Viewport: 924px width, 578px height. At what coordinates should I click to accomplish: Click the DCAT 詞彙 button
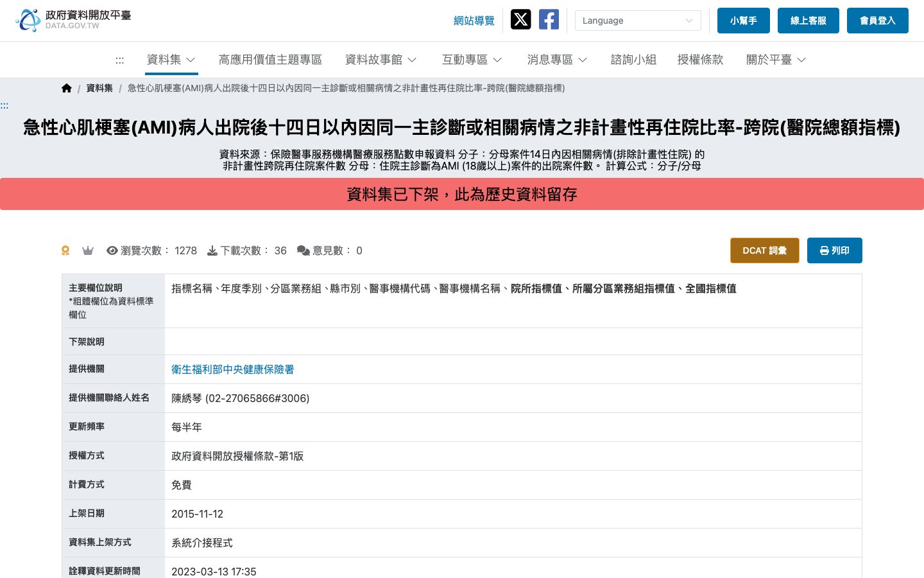click(765, 250)
